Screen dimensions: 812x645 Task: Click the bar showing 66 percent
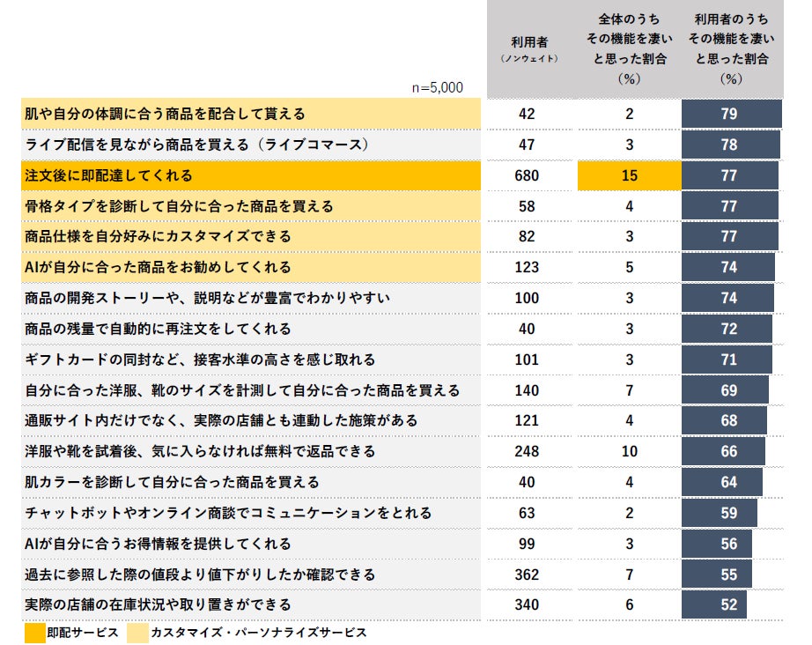[x=723, y=451]
